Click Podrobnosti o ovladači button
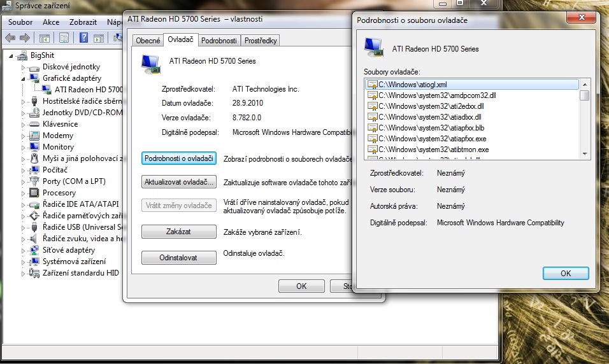This screenshot has height=364, width=609. pos(178,158)
